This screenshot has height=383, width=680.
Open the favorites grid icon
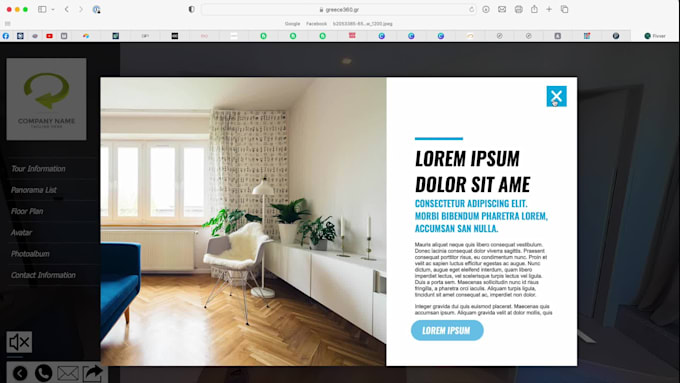click(7, 24)
